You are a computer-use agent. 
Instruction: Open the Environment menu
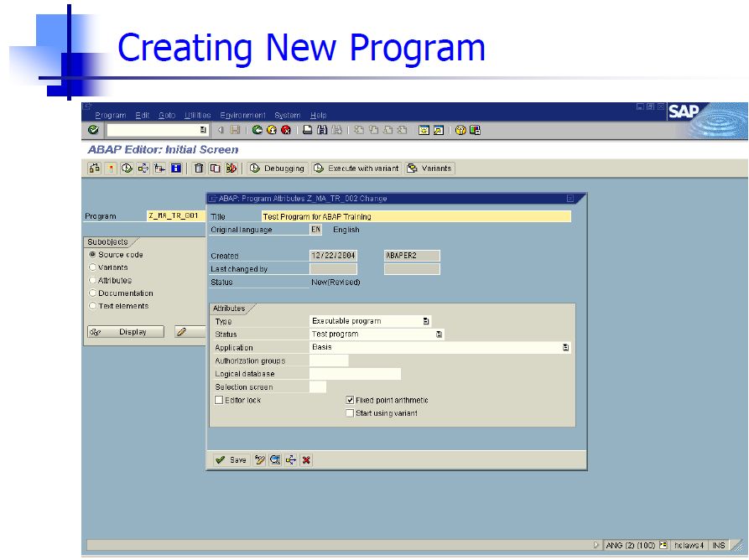[242, 115]
